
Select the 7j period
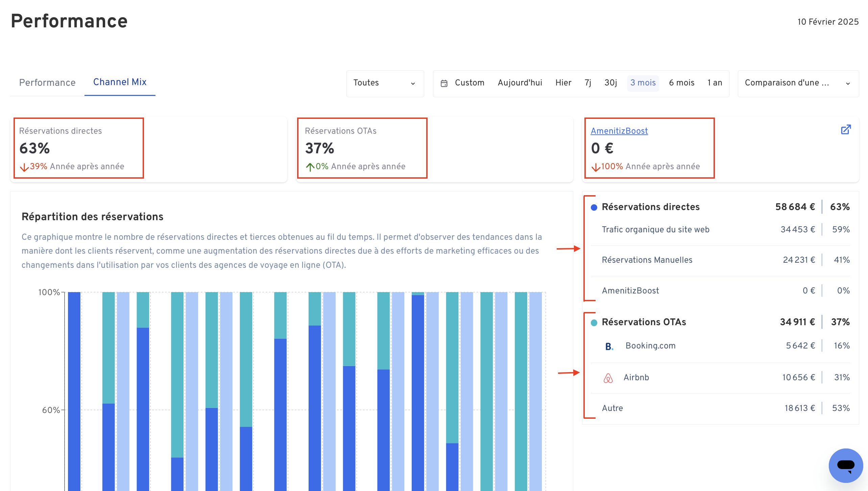(x=588, y=83)
